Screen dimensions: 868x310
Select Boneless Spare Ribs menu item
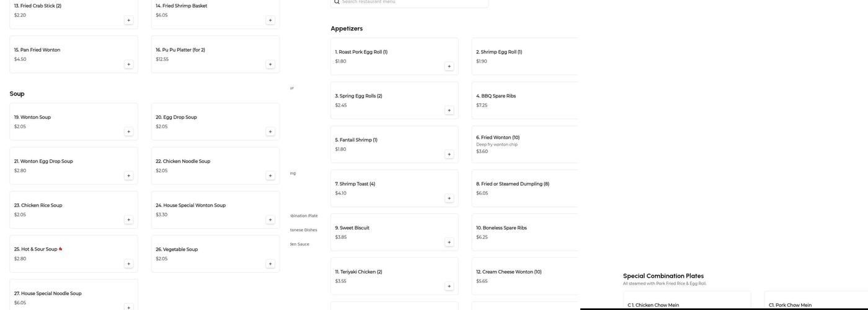(525, 232)
